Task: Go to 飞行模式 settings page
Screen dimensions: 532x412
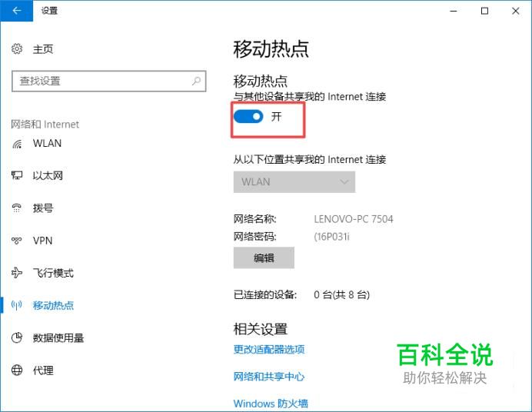Action: [x=53, y=273]
